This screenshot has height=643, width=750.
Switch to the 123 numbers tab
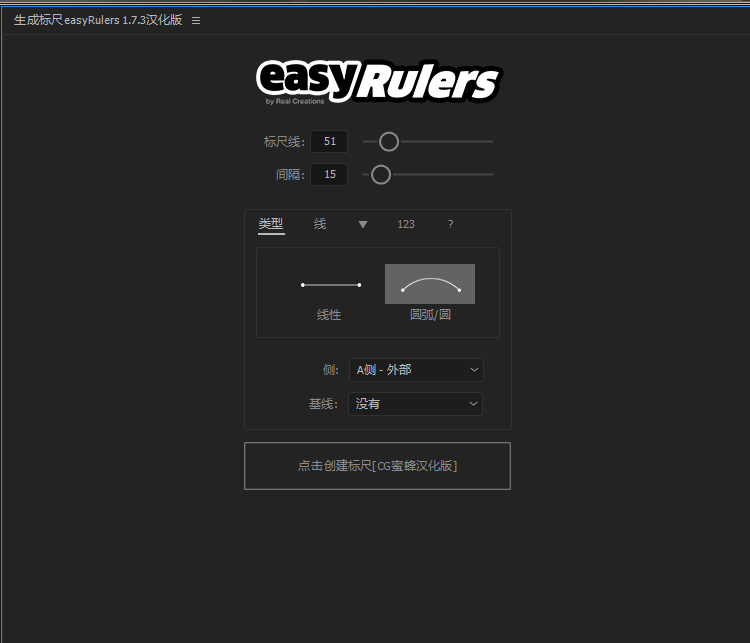coord(406,224)
